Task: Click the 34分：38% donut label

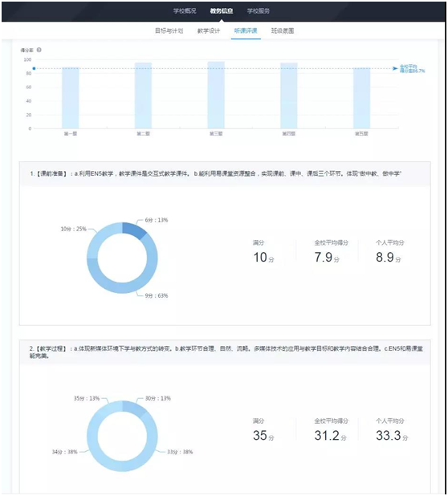Action: click(64, 452)
